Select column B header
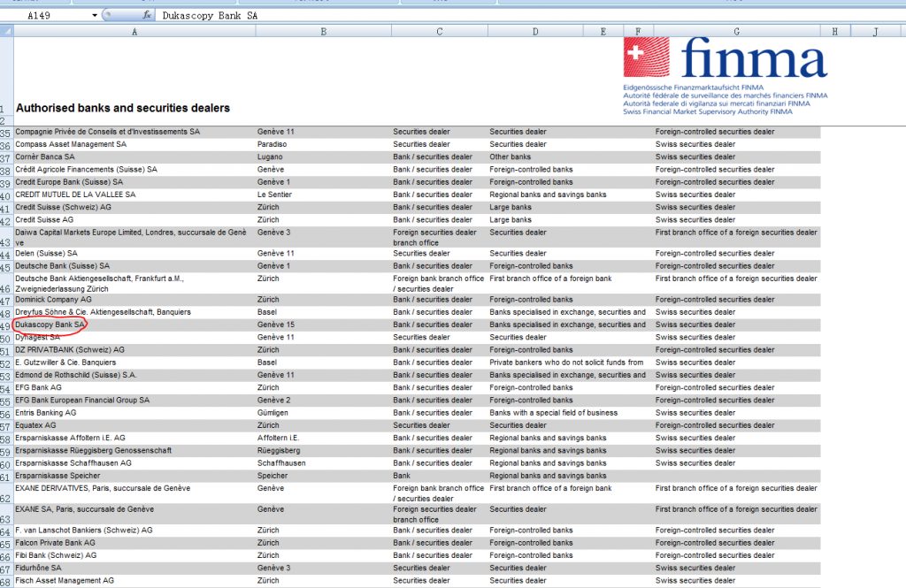Image resolution: width=906 pixels, height=588 pixels. tap(324, 32)
